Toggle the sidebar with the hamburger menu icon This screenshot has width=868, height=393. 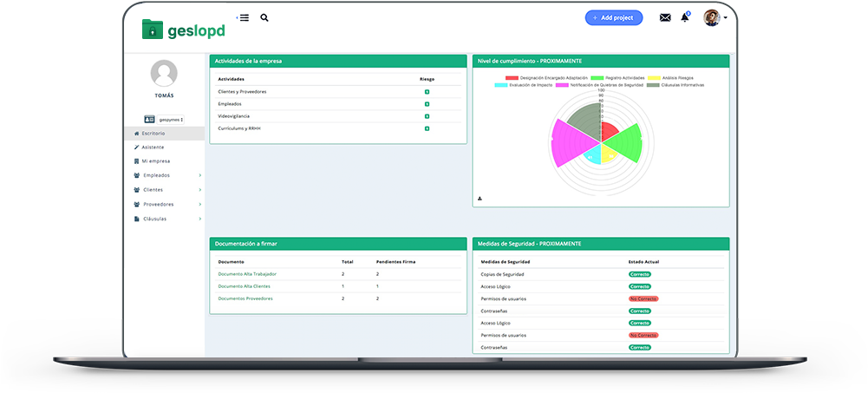click(245, 17)
